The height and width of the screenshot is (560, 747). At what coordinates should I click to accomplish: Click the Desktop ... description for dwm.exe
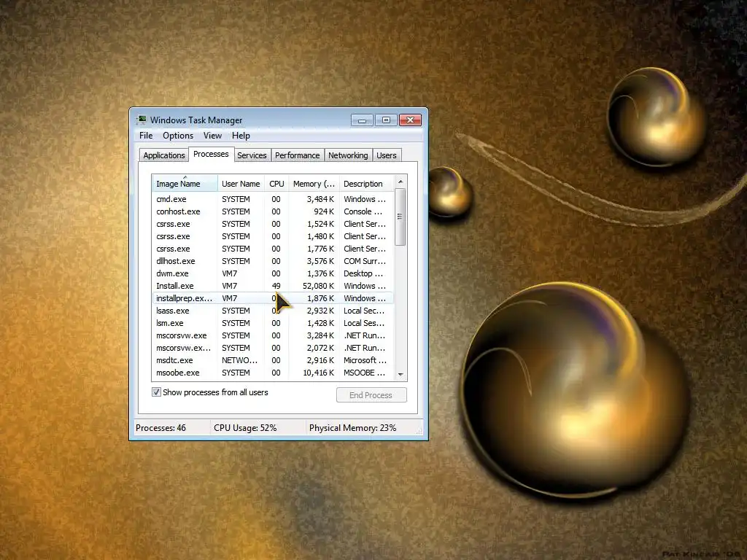(363, 273)
